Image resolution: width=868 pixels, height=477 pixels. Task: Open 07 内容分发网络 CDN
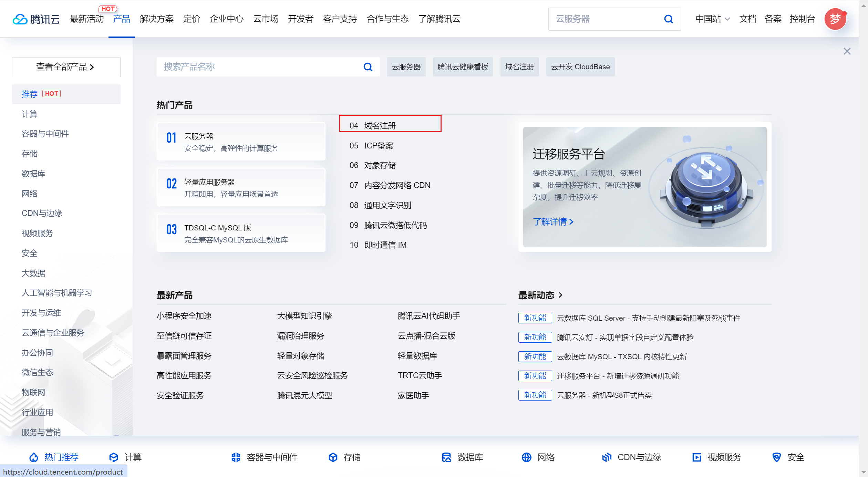click(390, 185)
